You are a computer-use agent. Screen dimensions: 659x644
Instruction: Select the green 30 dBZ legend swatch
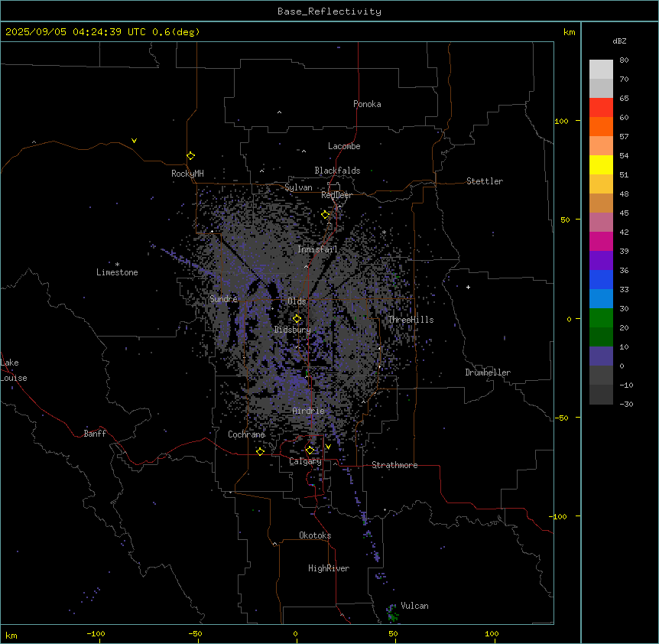tap(601, 318)
